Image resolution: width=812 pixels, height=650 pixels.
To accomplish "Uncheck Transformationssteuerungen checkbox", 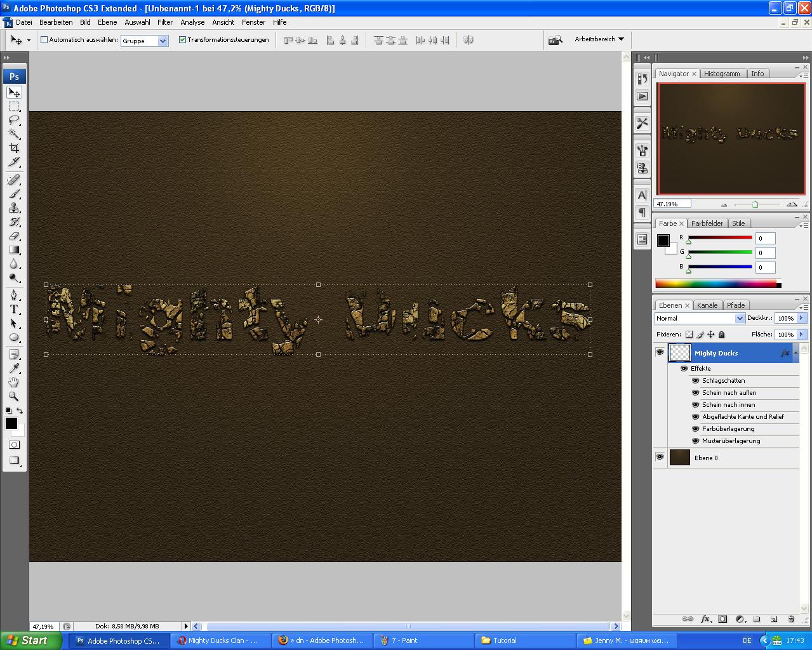I will 183,39.
